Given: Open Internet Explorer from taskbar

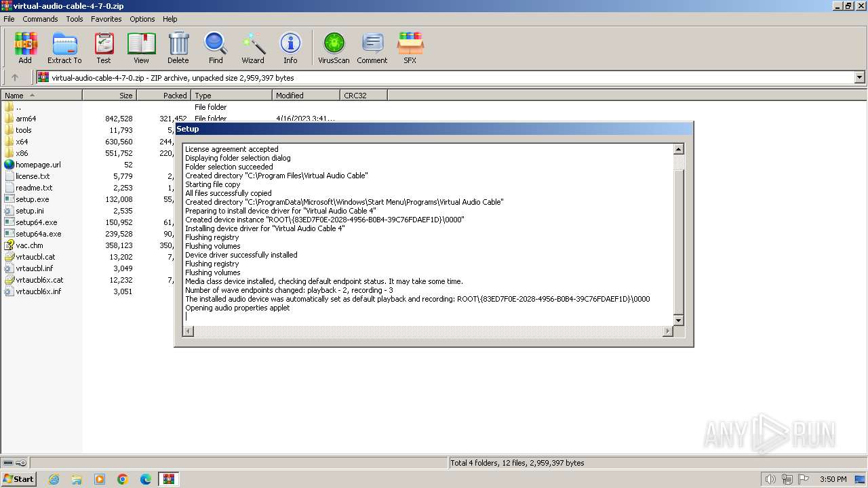Looking at the screenshot, I should [x=54, y=479].
